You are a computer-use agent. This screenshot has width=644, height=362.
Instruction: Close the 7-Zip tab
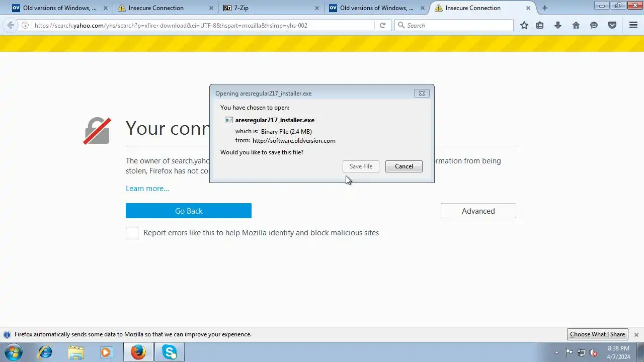point(316,8)
